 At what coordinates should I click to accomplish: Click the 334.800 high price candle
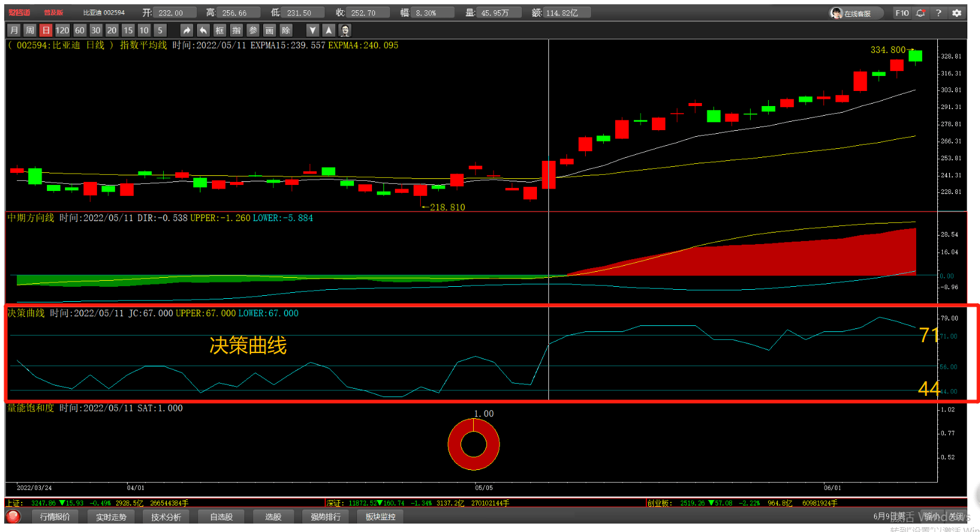point(915,56)
